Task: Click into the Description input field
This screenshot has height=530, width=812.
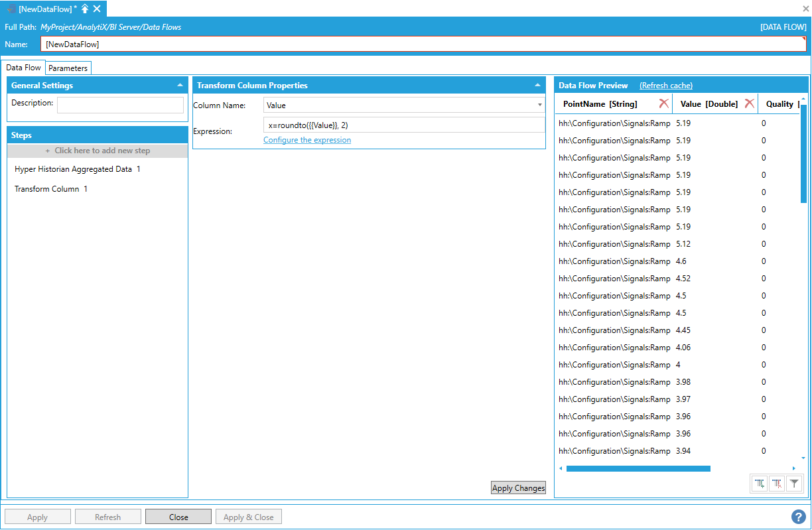Action: tap(120, 105)
